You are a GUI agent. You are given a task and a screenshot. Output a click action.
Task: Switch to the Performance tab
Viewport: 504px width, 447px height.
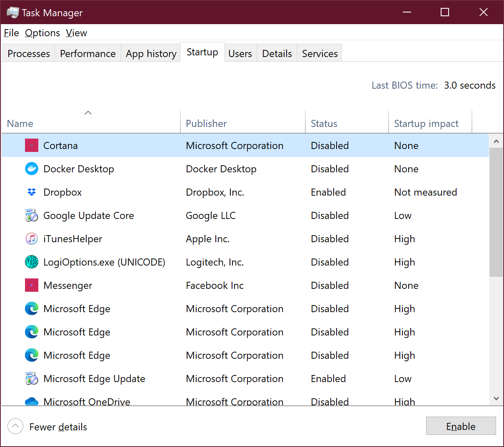(88, 54)
